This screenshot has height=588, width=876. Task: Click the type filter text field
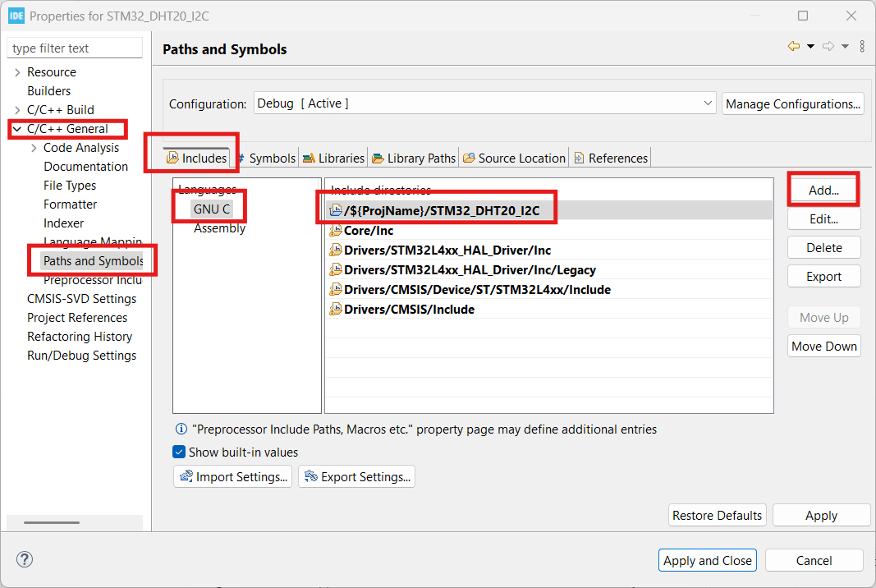[x=75, y=48]
